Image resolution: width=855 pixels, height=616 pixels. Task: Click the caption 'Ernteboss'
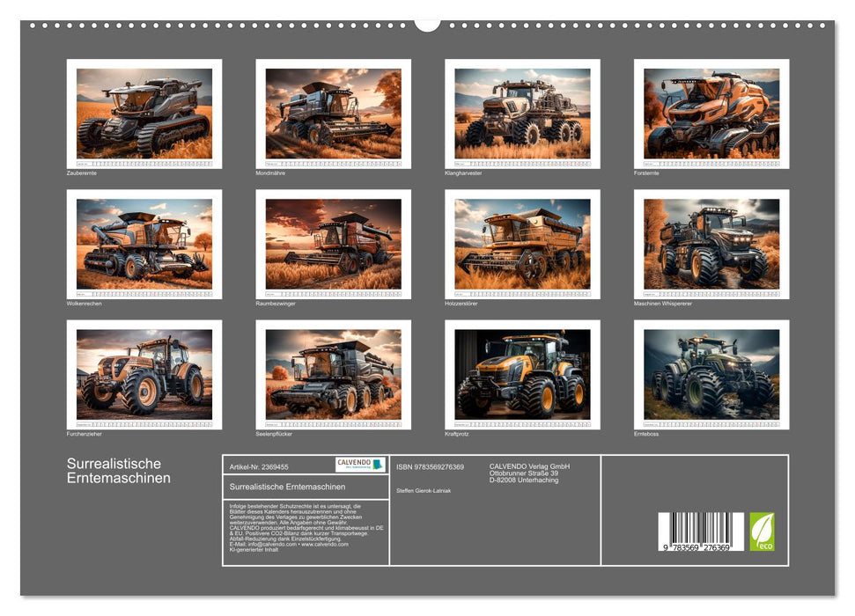tap(646, 434)
